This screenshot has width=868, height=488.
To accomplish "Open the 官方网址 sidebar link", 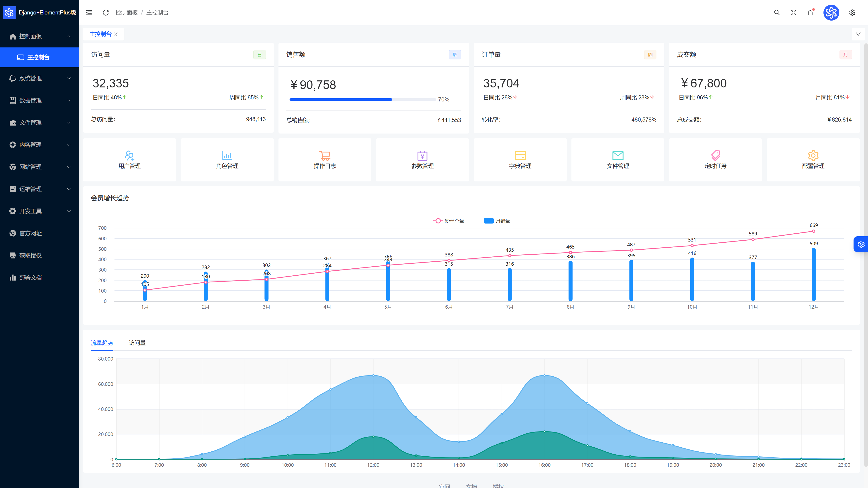I will [x=40, y=233].
